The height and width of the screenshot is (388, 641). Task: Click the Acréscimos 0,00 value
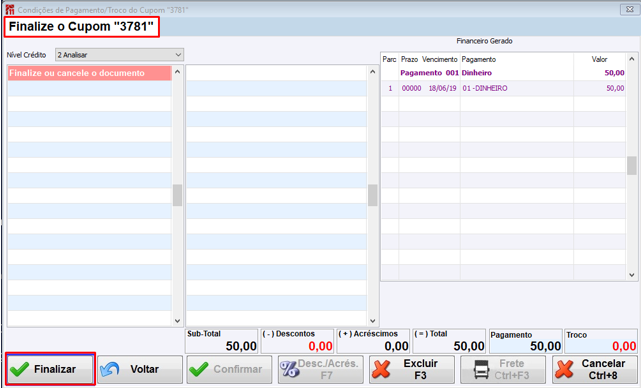click(396, 346)
